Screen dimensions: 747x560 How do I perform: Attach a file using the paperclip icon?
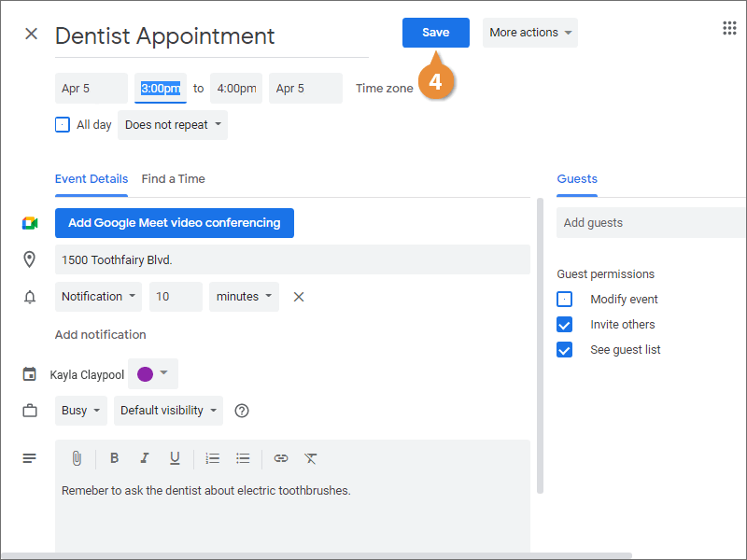click(77, 458)
